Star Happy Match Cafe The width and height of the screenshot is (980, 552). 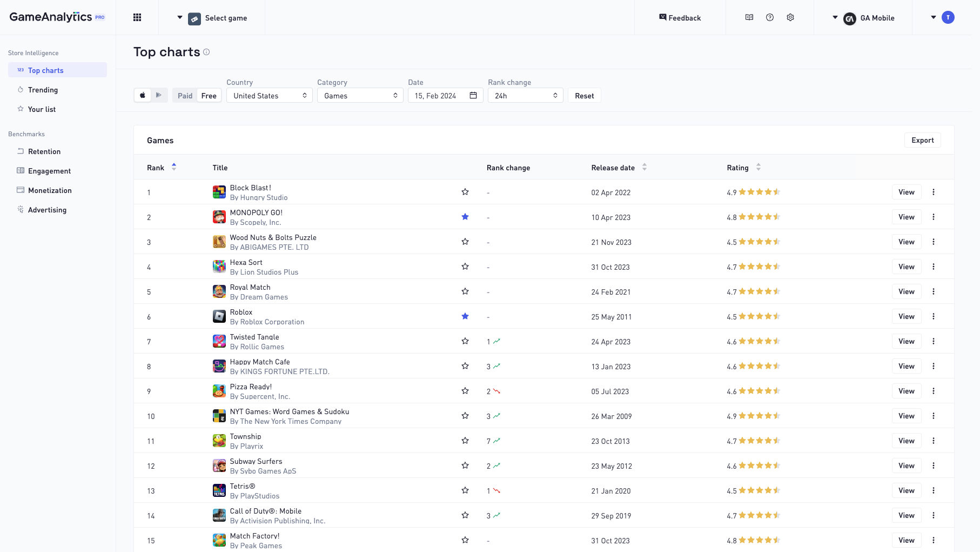(465, 366)
